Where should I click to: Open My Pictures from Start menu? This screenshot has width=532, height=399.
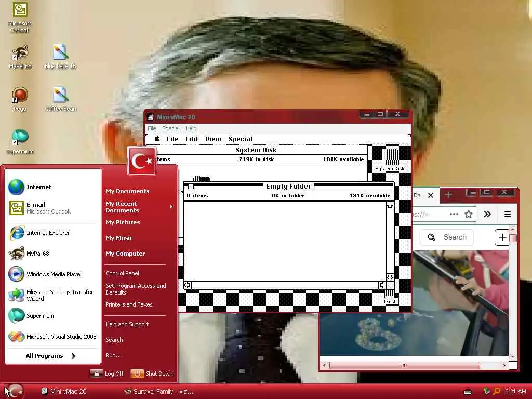tap(123, 222)
